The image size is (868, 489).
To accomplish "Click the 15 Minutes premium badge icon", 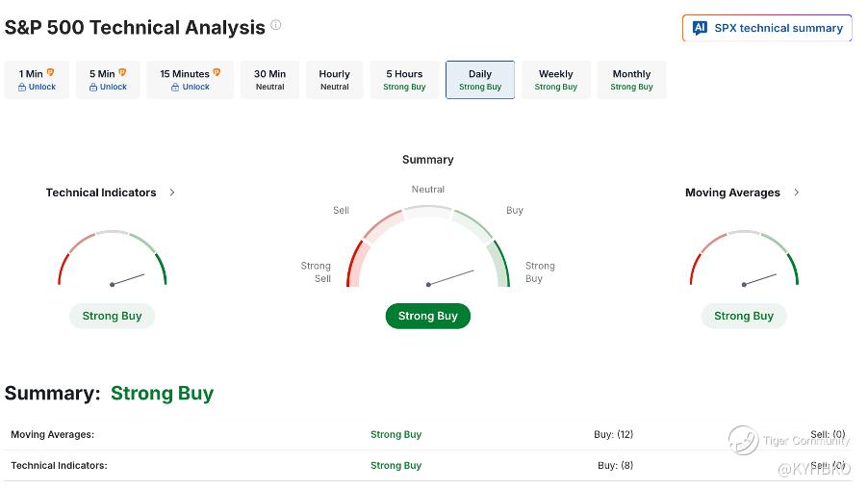I will click(x=217, y=73).
